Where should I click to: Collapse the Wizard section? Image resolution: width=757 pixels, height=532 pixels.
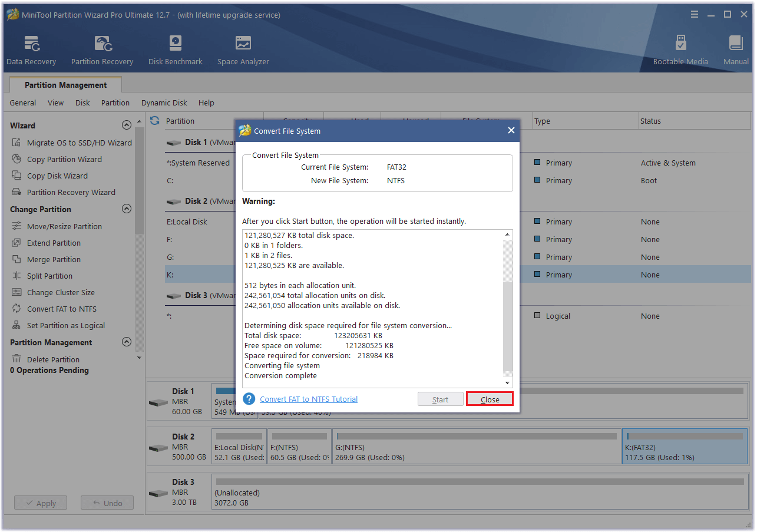coord(126,125)
